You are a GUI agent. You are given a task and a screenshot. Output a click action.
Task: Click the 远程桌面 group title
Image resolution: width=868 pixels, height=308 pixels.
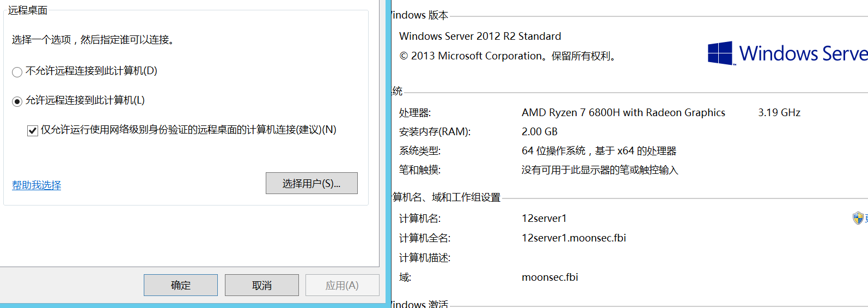[x=28, y=10]
